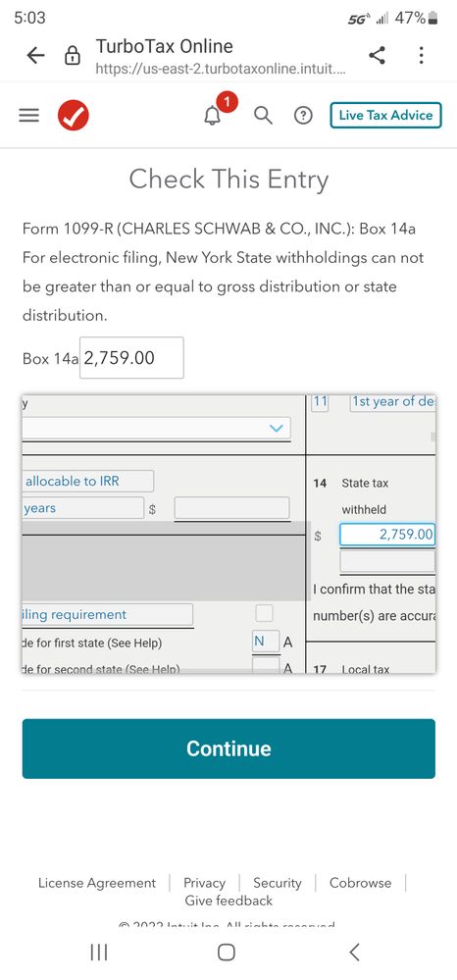The image size is (457, 980).
Task: Tap the share icon
Action: click(x=377, y=56)
